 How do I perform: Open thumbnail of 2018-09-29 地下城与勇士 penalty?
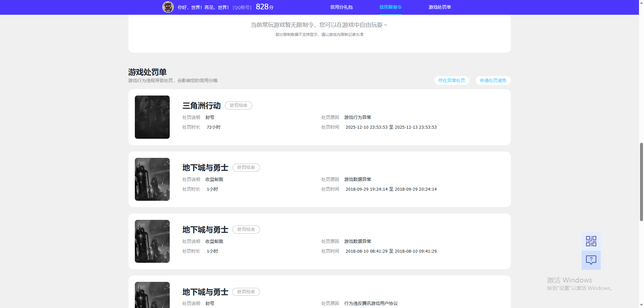tap(152, 179)
